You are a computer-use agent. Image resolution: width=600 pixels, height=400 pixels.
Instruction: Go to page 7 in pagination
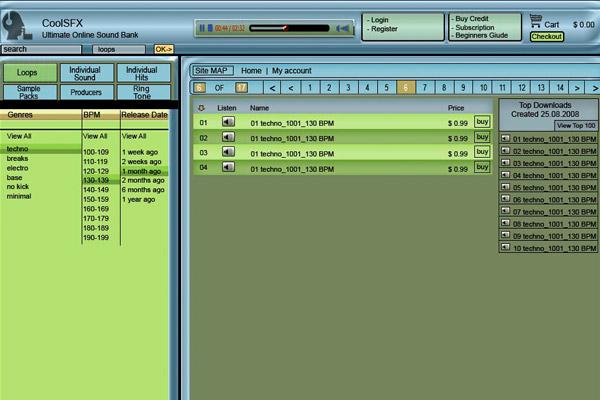(x=425, y=88)
